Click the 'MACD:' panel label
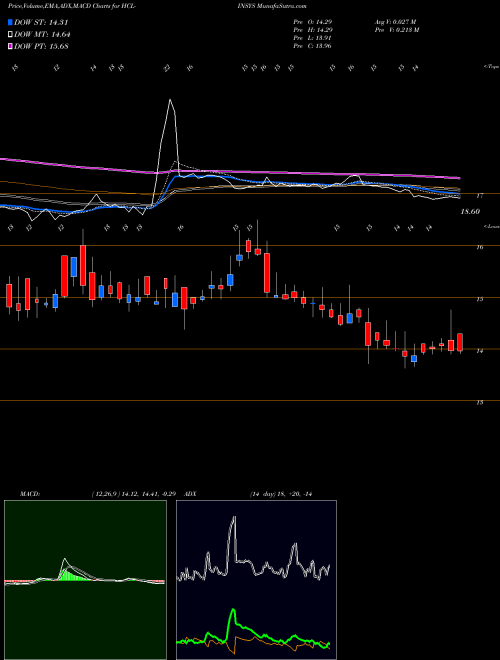This screenshot has width=500, height=660. (29, 494)
